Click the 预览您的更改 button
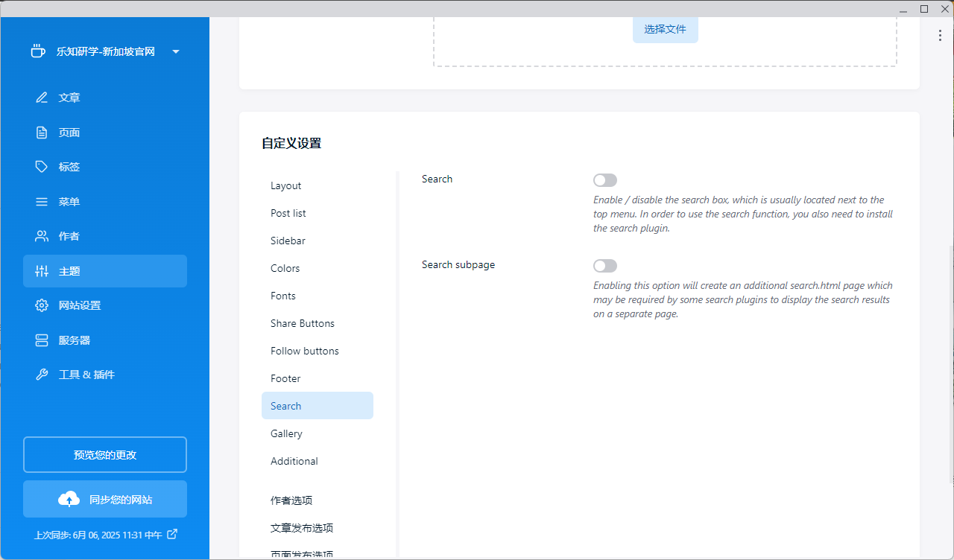954x560 pixels. pyautogui.click(x=105, y=455)
